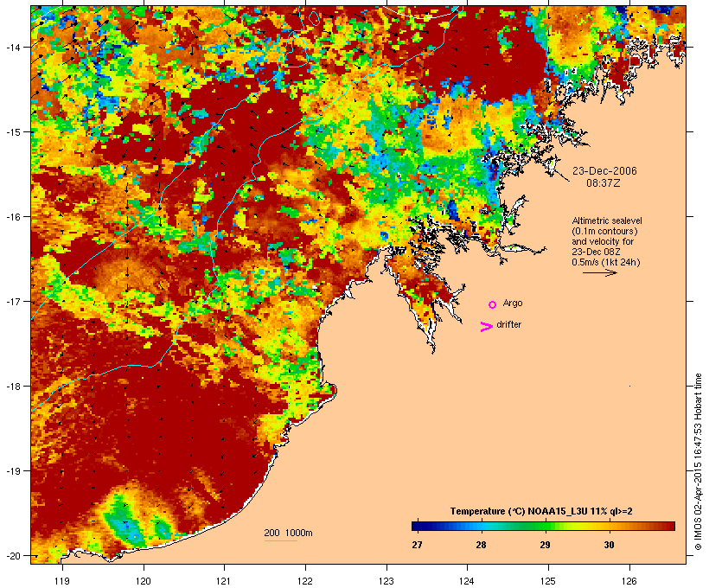Click the IMOS copyright timestamp text
The height and width of the screenshot is (588, 709).
coord(698,462)
